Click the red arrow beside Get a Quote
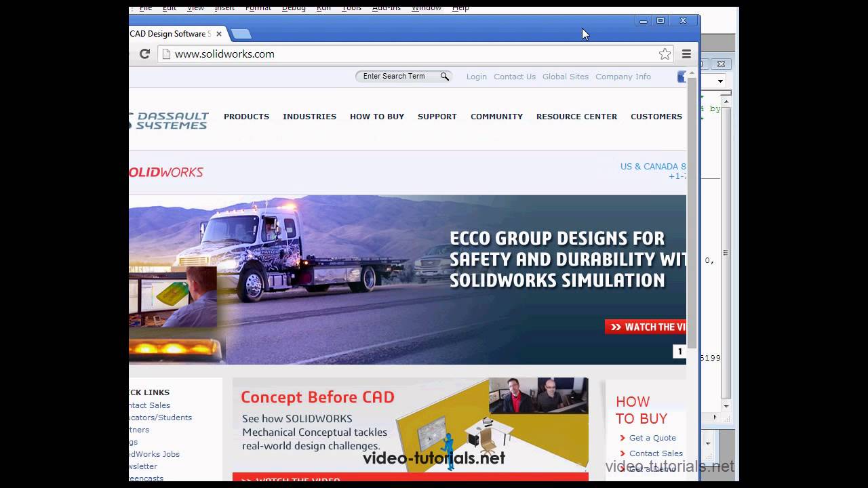 (x=623, y=438)
